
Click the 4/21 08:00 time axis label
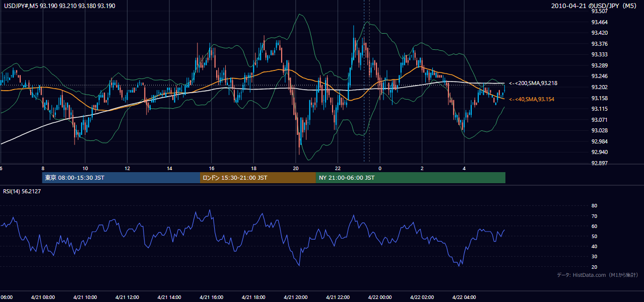[x=42, y=297]
